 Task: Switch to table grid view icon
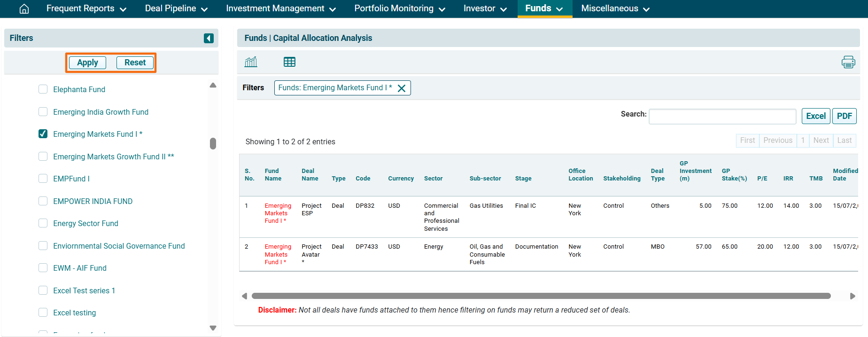click(x=289, y=62)
